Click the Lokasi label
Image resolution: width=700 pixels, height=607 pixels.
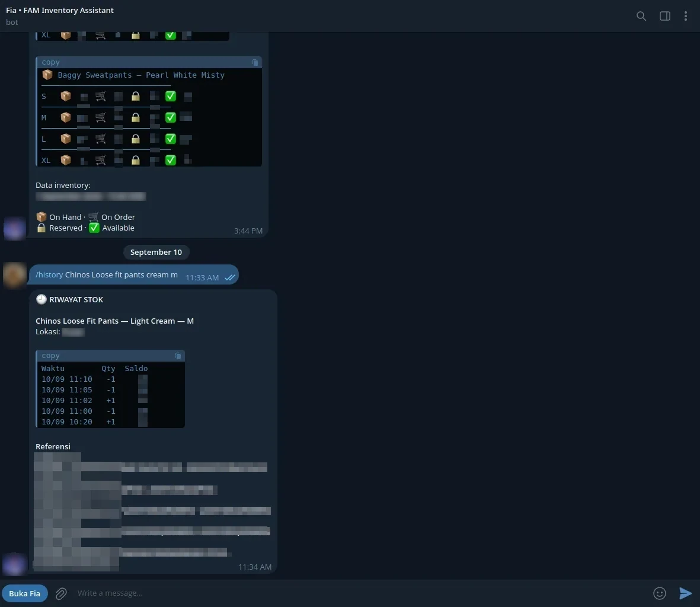click(x=48, y=331)
